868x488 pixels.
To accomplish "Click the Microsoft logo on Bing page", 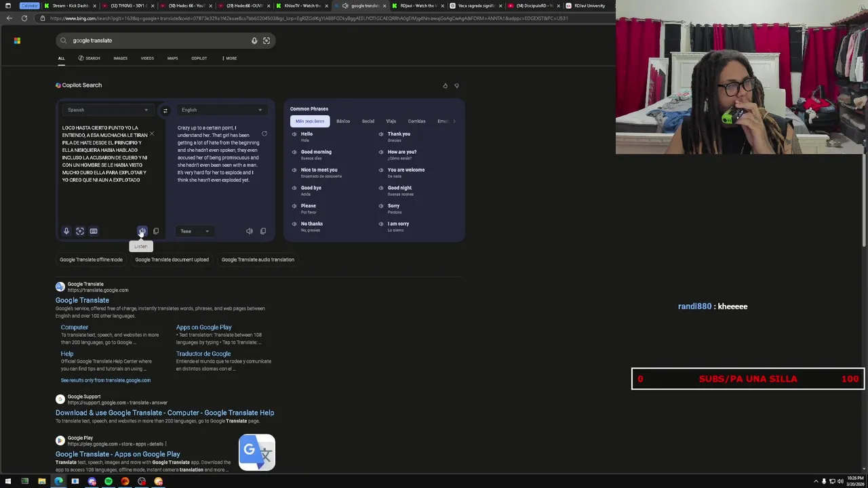I will (17, 41).
